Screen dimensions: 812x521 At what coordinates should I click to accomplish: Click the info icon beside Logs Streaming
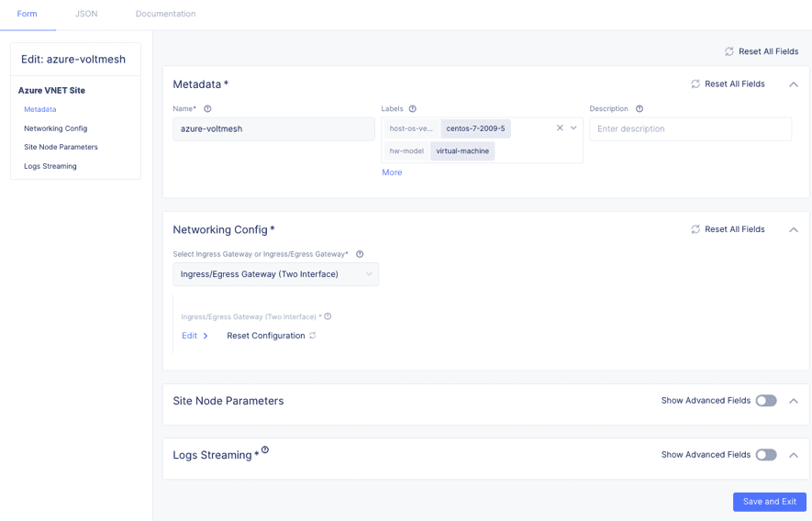click(x=265, y=450)
